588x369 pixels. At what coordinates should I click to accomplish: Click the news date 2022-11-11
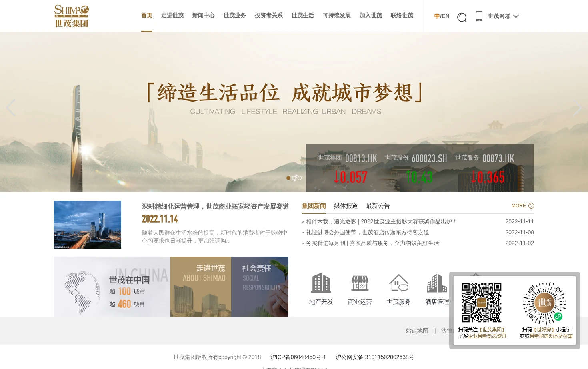[x=520, y=221]
